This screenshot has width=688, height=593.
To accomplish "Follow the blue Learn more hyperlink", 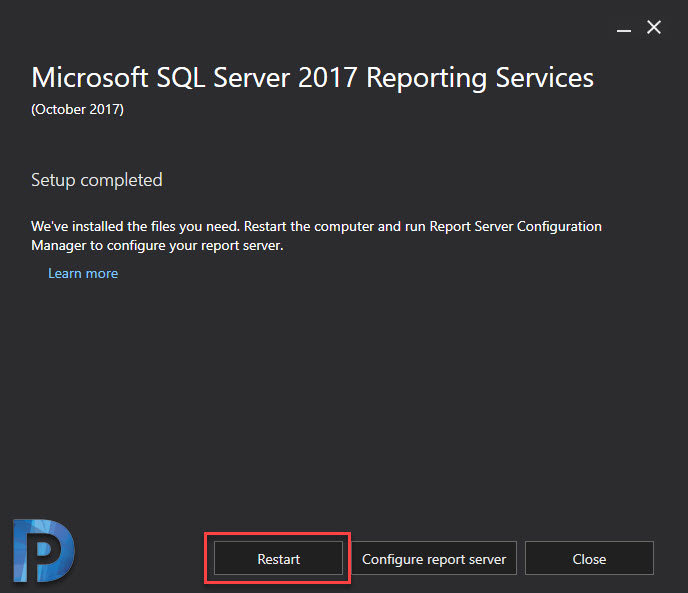I will [x=83, y=273].
